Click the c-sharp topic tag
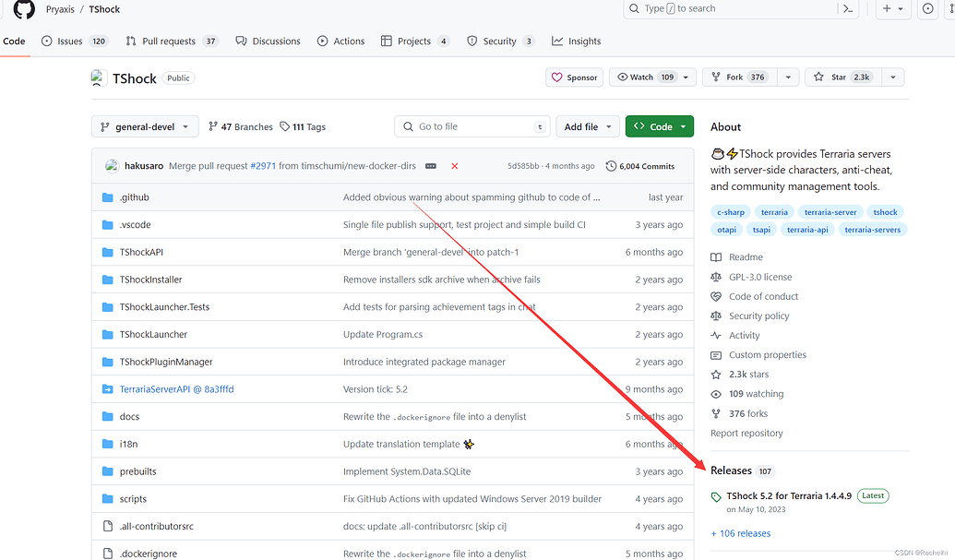 pos(731,212)
